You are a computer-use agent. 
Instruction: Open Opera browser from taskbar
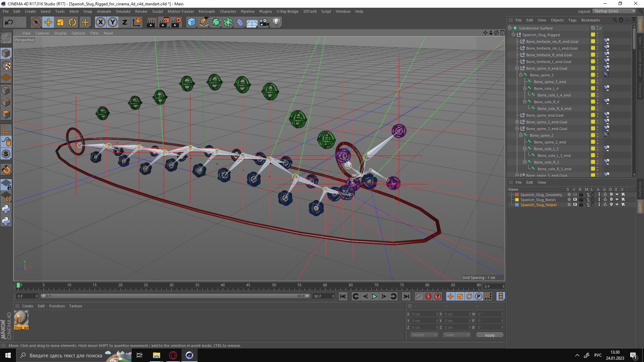pyautogui.click(x=173, y=355)
